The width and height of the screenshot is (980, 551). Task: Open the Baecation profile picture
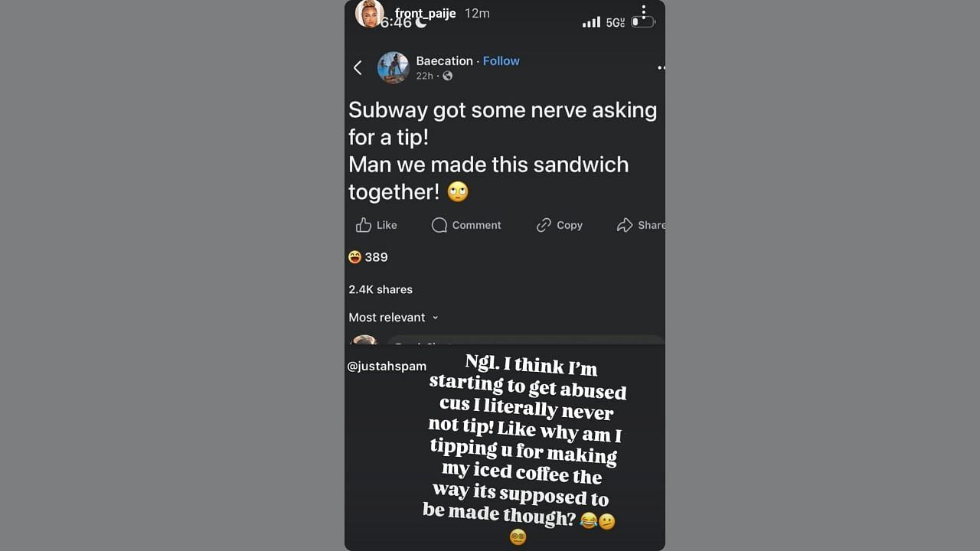394,67
